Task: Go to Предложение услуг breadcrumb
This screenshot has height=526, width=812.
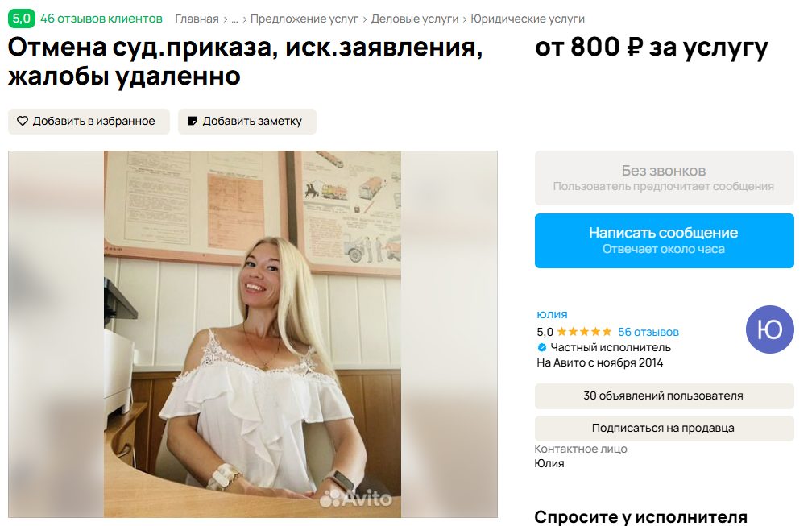Action: coord(304,19)
